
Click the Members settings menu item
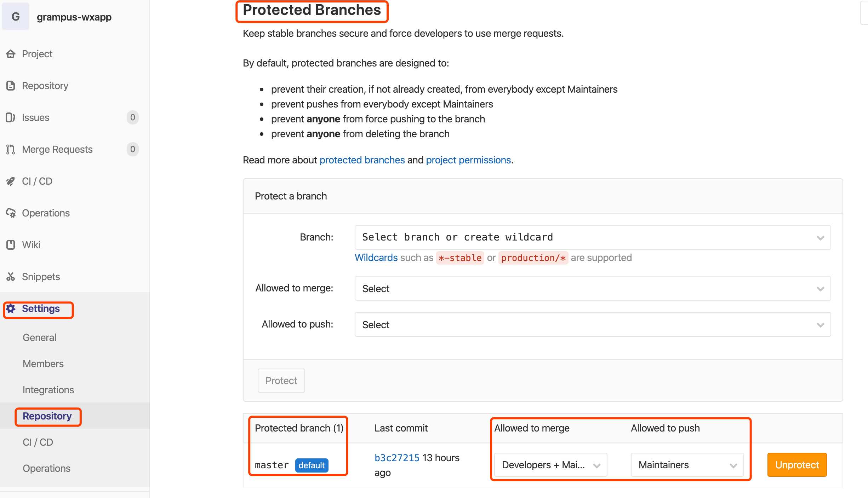pos(43,363)
